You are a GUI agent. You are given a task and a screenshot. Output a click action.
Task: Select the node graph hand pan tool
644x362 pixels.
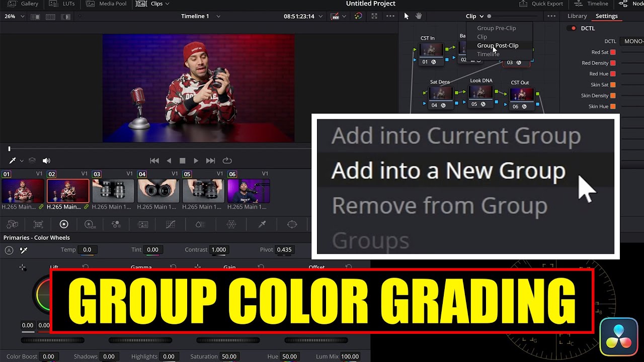[419, 16]
